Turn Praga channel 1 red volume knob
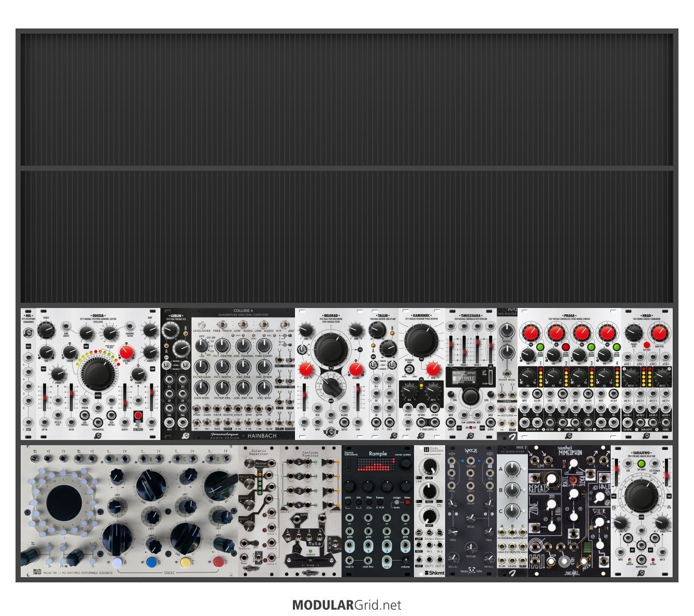Screen dimensions: 694x616 pyautogui.click(x=530, y=332)
